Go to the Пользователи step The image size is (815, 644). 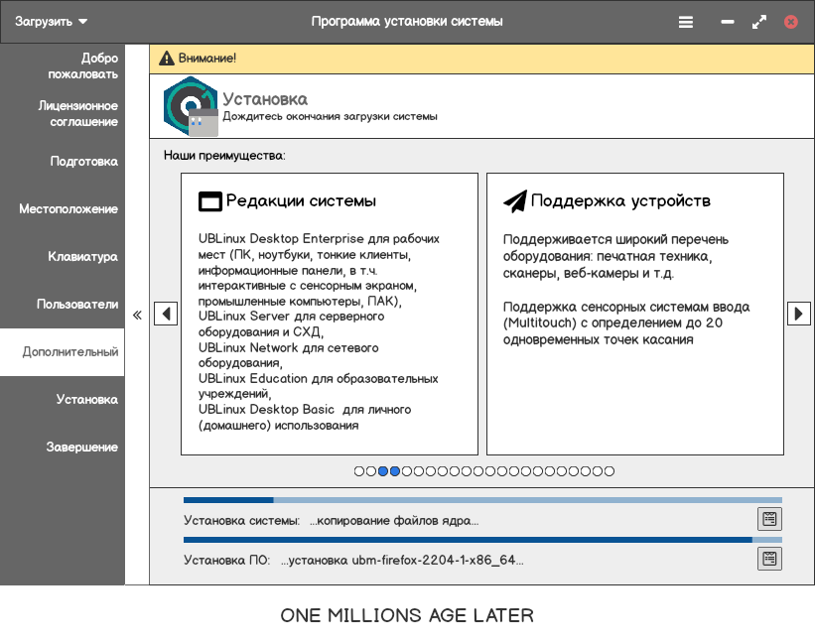[x=76, y=305]
